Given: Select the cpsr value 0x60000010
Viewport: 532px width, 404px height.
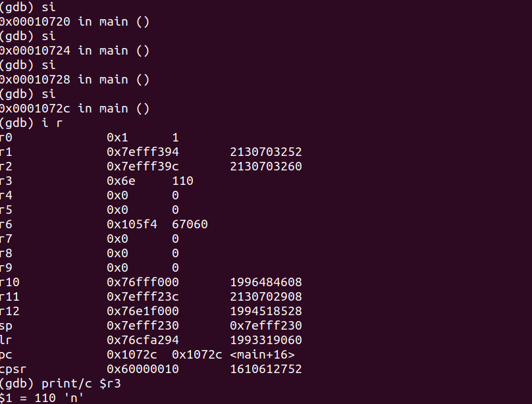Looking at the screenshot, I should [143, 369].
